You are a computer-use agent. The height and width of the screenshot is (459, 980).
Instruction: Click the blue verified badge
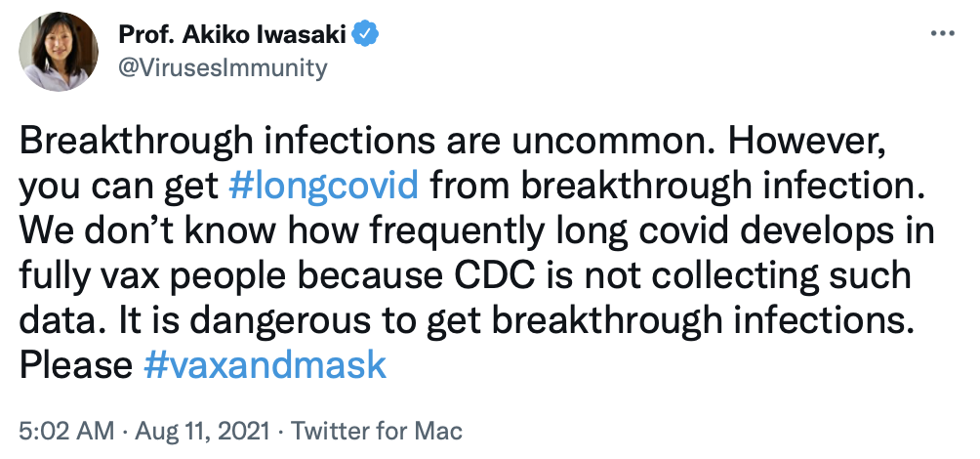366,35
